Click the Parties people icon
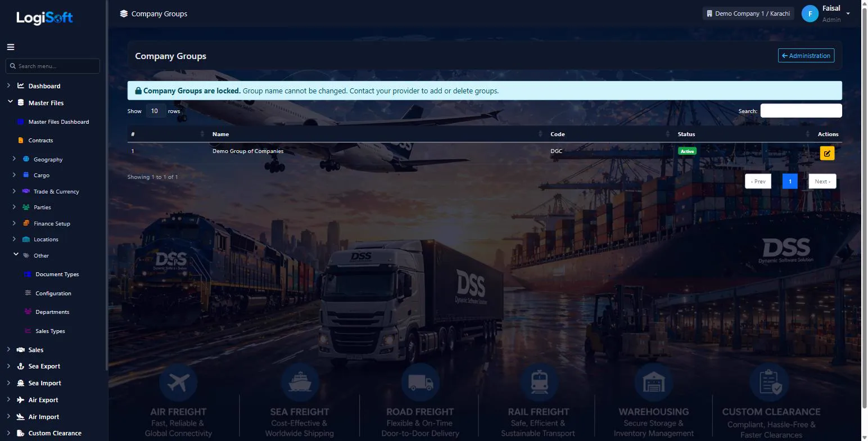This screenshot has height=441, width=868. [26, 207]
